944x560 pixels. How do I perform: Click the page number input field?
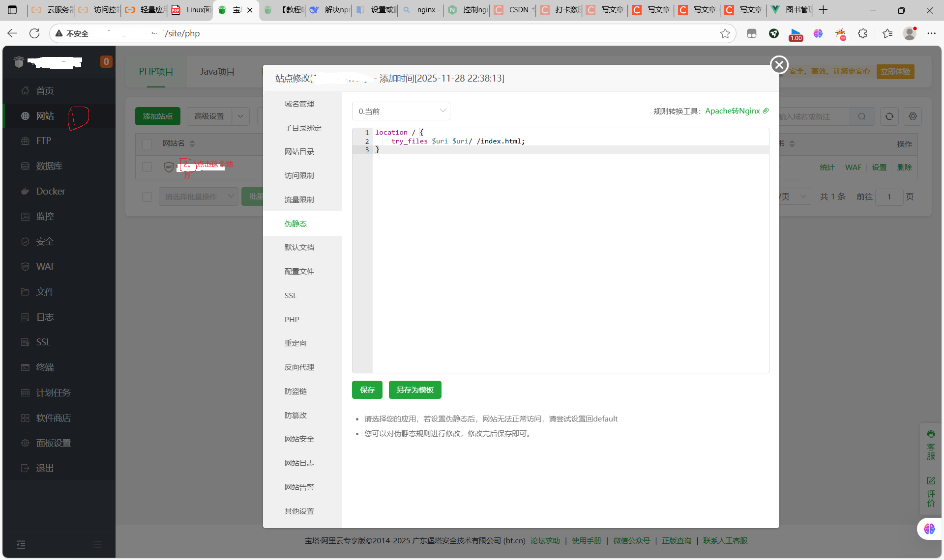[x=890, y=196]
